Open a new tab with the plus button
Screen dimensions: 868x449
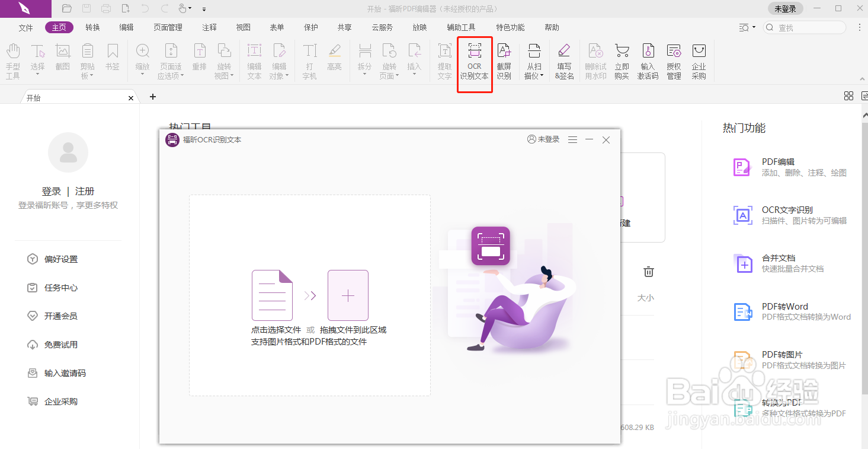(x=153, y=96)
